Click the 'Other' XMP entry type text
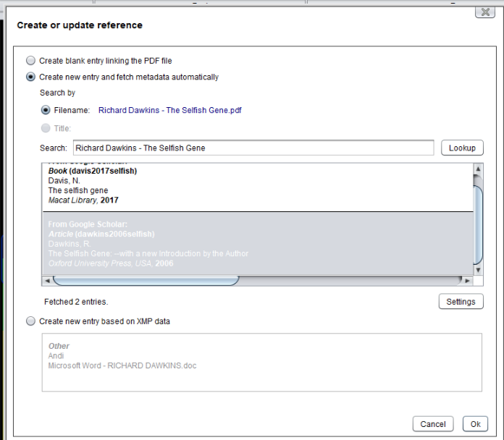This screenshot has width=504, height=440. tap(59, 346)
